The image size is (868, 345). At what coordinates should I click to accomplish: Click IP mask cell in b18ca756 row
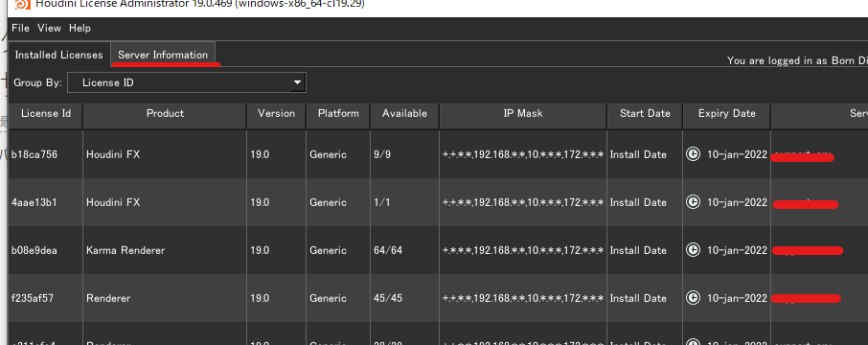point(523,154)
